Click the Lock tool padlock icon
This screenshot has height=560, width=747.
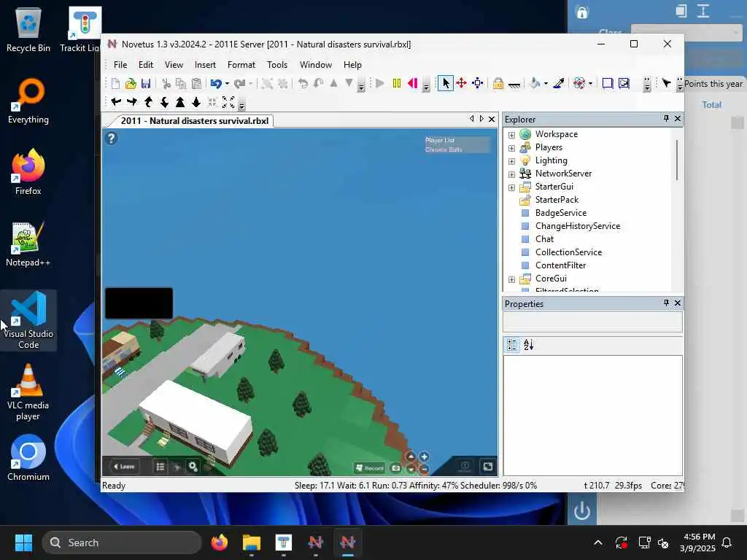pos(498,83)
